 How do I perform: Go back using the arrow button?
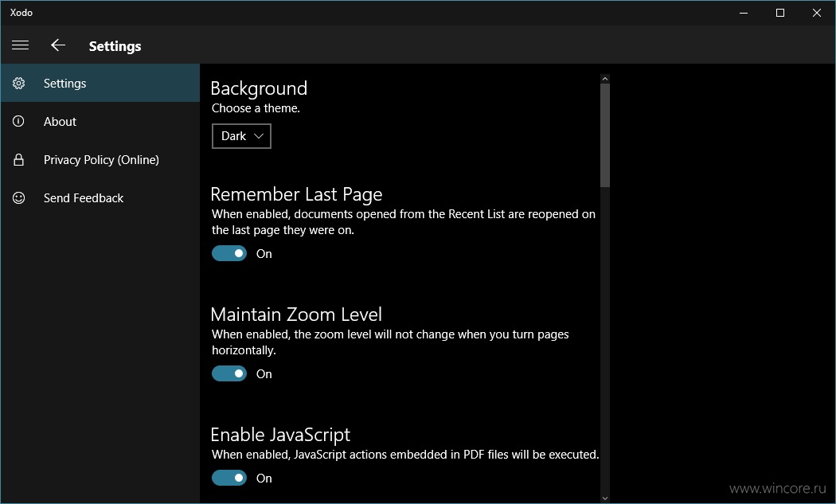pos(58,45)
